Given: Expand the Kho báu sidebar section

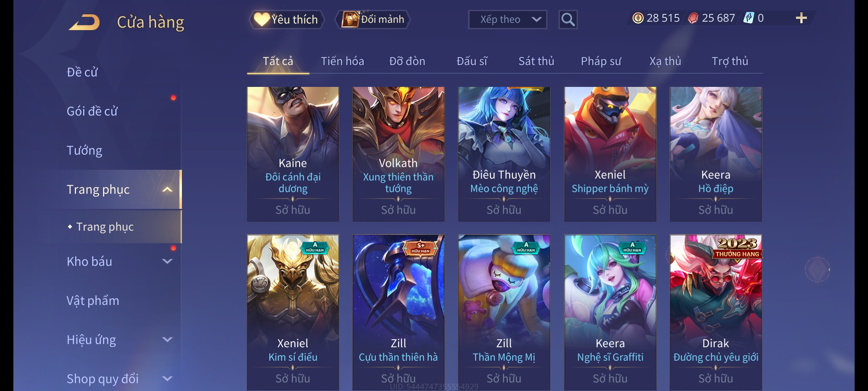Looking at the screenshot, I should tap(167, 261).
